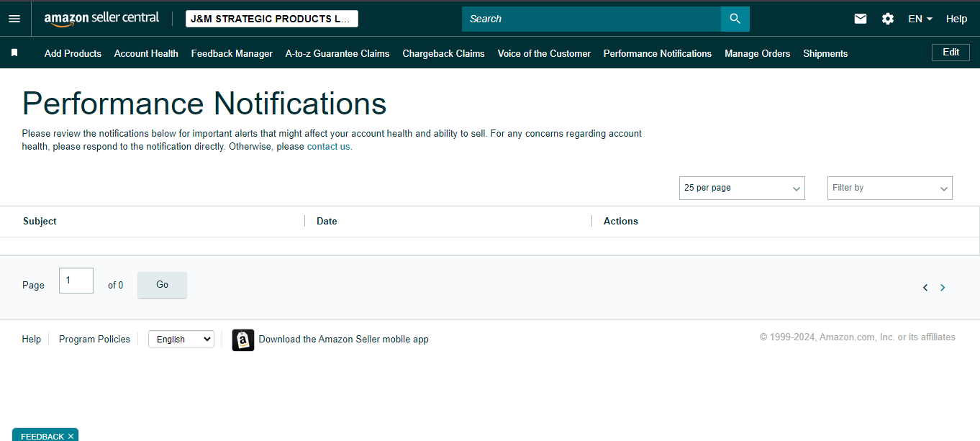Open Shipments menu item
The height and width of the screenshot is (441, 980).
click(x=825, y=53)
